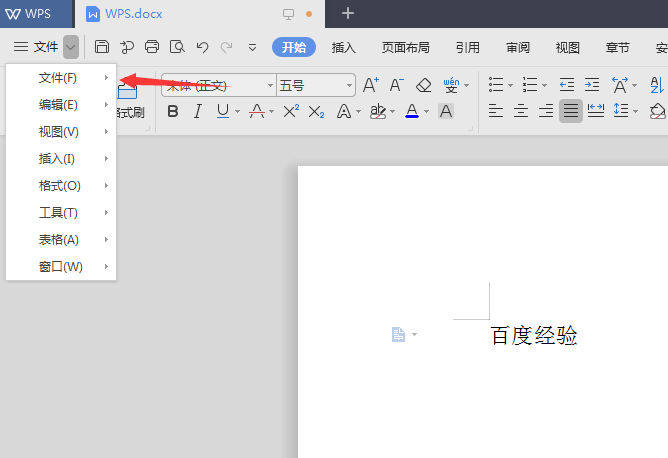Click the 百度经验 text in document
Viewport: 668px width, 458px height.
534,335
